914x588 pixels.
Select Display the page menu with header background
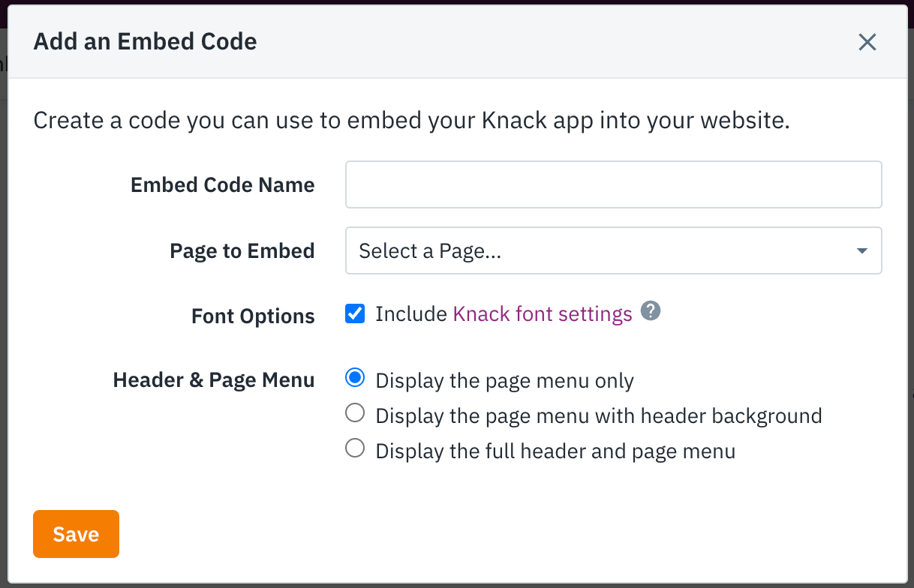(x=354, y=412)
